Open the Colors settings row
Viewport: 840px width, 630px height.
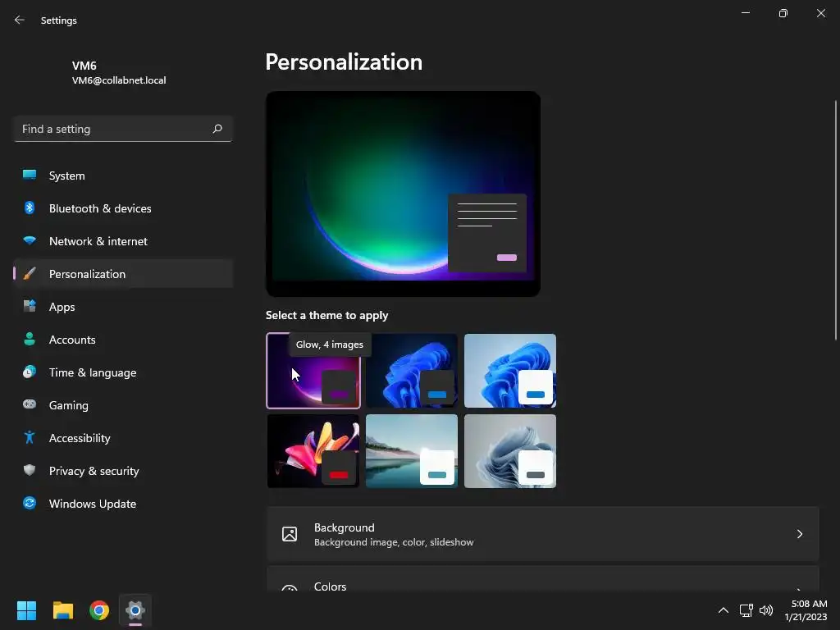click(x=543, y=580)
